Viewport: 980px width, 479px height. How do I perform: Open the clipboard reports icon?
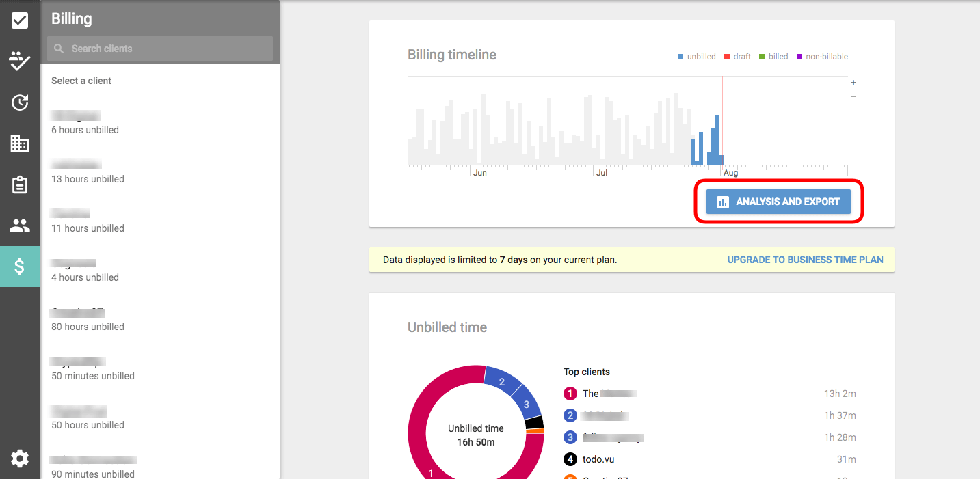pos(20,184)
